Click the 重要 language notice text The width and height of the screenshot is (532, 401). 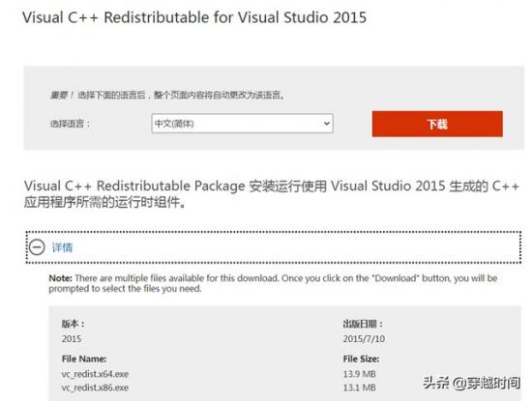[167, 95]
